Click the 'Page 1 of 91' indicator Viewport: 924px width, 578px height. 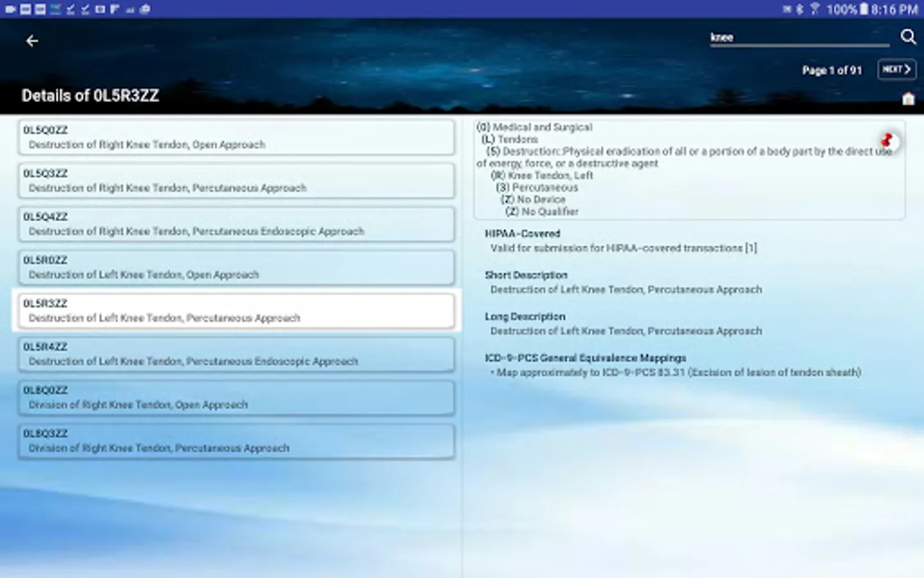coord(832,71)
